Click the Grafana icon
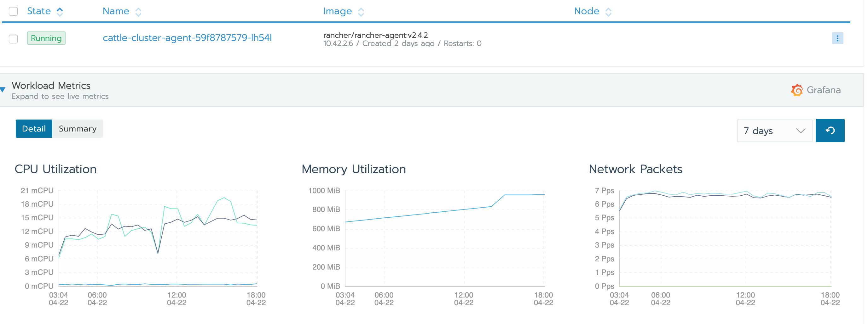 pos(796,90)
